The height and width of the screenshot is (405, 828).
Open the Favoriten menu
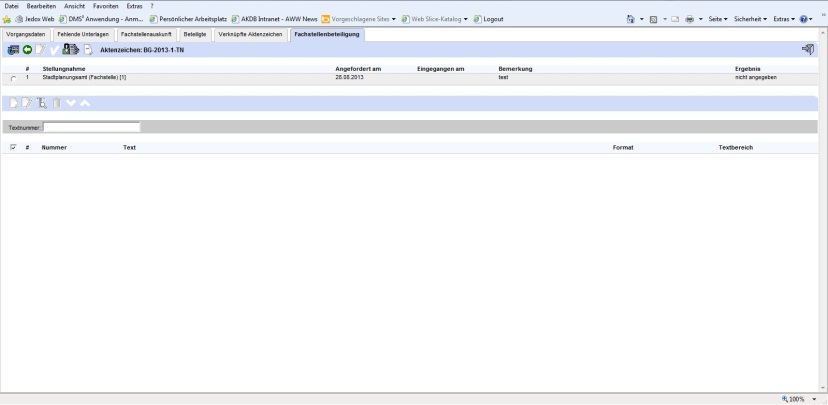[105, 6]
